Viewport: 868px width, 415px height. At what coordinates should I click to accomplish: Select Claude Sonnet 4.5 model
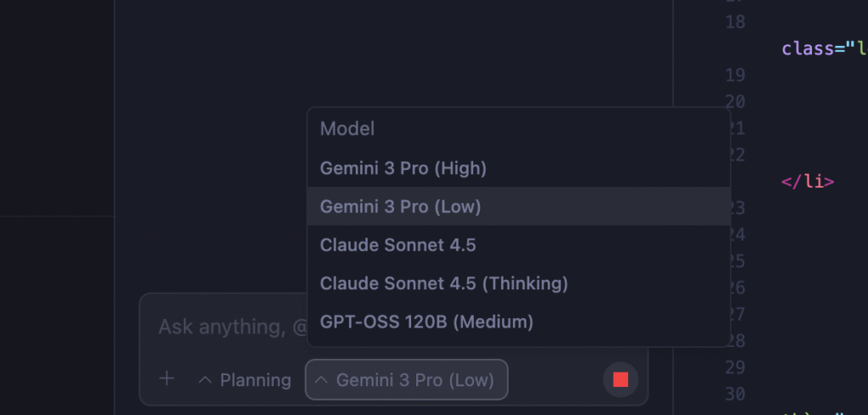[x=398, y=245]
